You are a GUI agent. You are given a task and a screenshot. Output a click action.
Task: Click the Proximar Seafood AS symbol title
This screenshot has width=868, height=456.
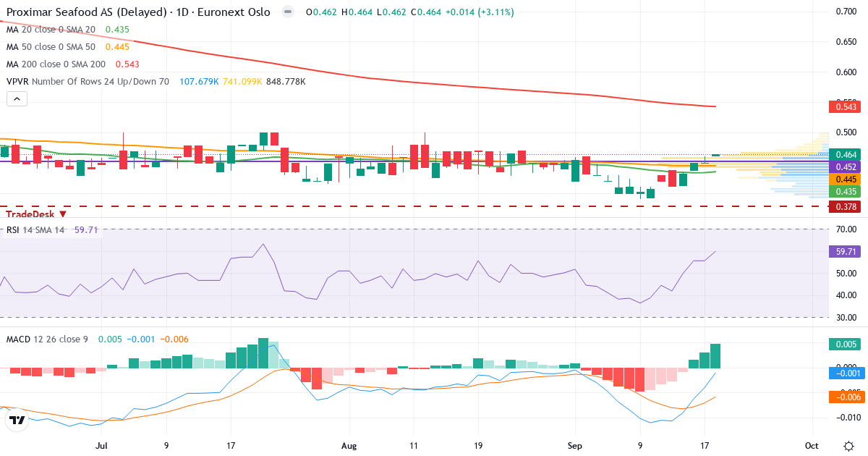tap(137, 12)
